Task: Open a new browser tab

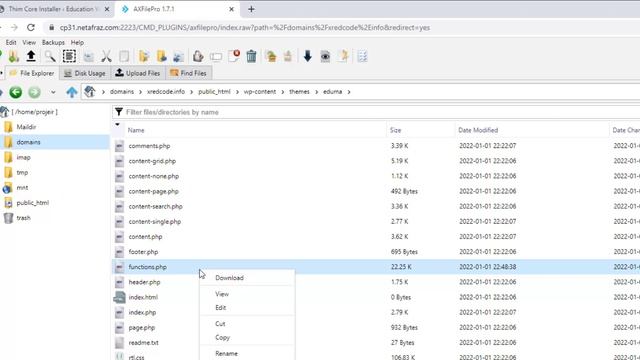Action: click(x=251, y=9)
